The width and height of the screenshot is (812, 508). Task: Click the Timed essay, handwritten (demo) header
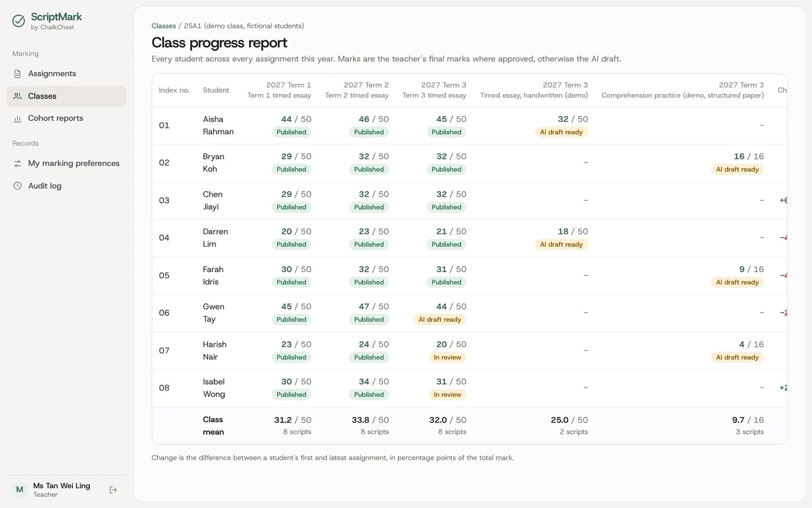tap(534, 90)
